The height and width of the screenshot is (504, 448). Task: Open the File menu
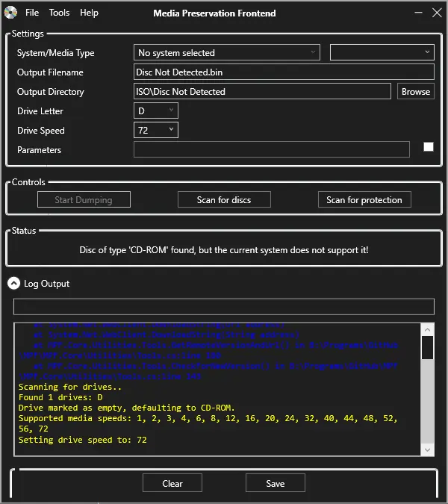[x=32, y=13]
